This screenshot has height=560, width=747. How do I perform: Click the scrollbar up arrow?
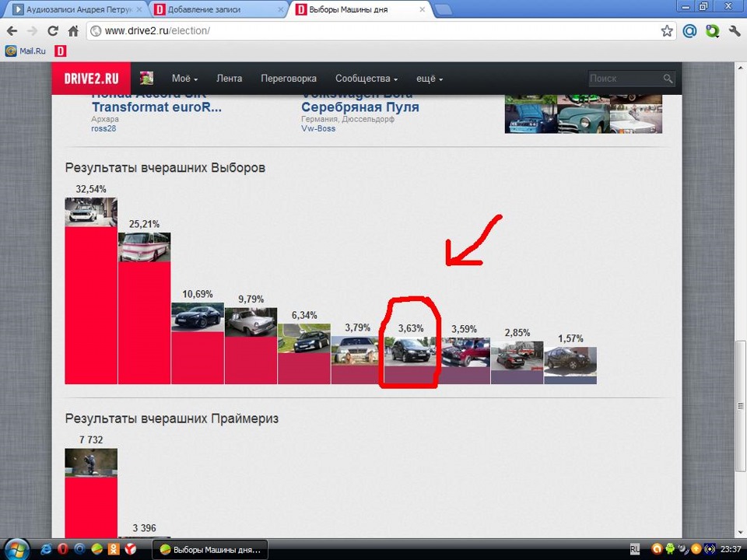[740, 68]
